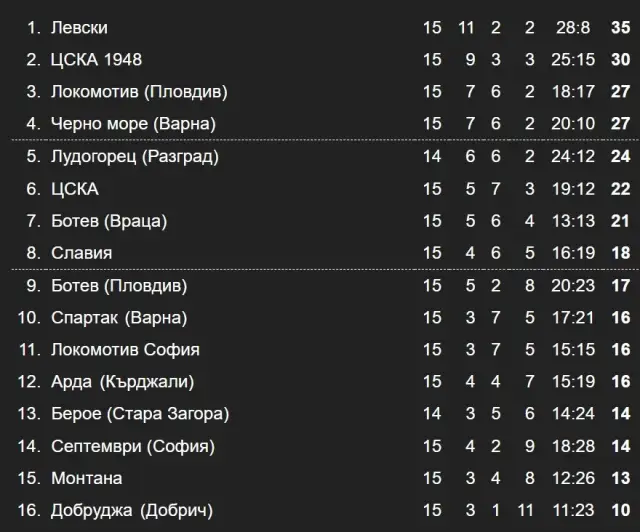Viewport: 640px width, 532px height.
Task: Select the 11:23 goal score of Добруджа
Action: click(x=573, y=511)
